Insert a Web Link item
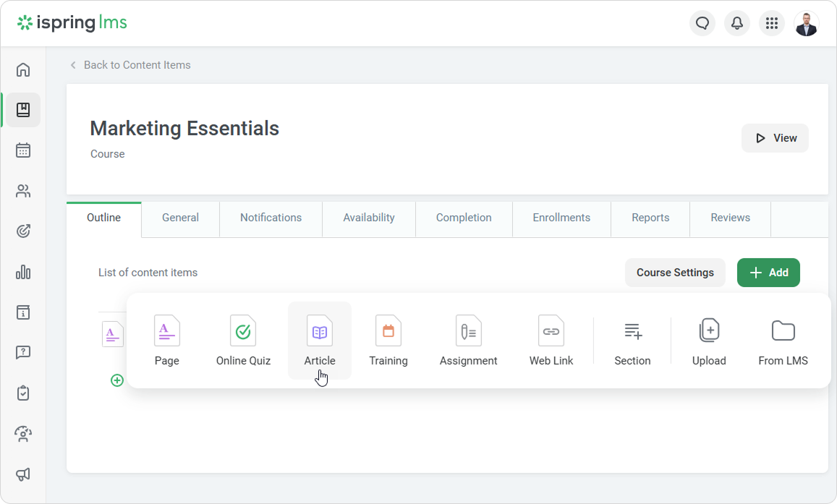Viewport: 837px width, 504px height. pos(551,341)
